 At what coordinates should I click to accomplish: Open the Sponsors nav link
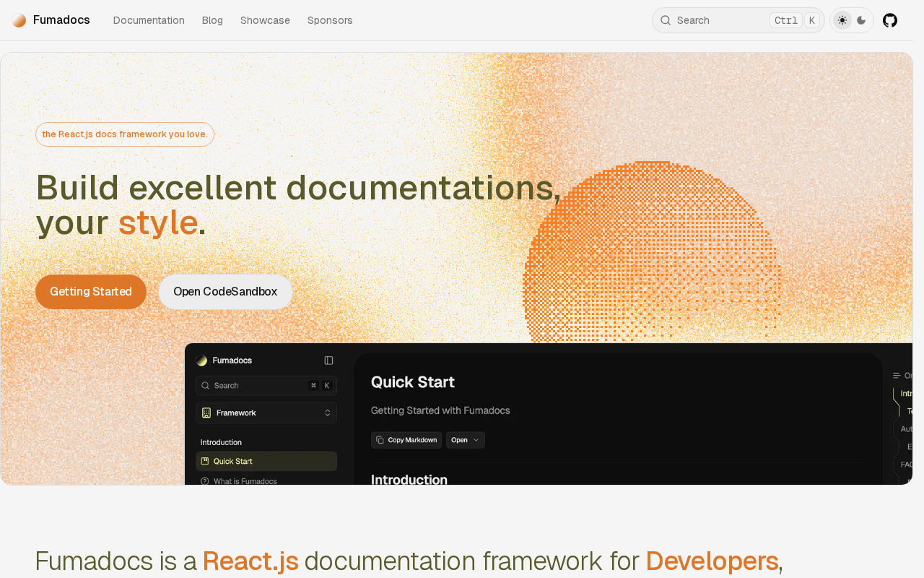click(x=330, y=20)
